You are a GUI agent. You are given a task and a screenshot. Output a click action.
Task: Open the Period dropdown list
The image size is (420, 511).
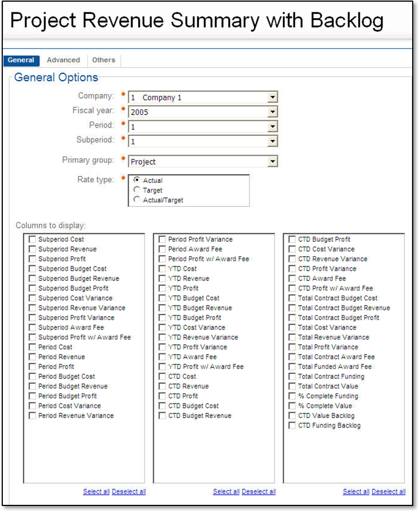pyautogui.click(x=272, y=126)
